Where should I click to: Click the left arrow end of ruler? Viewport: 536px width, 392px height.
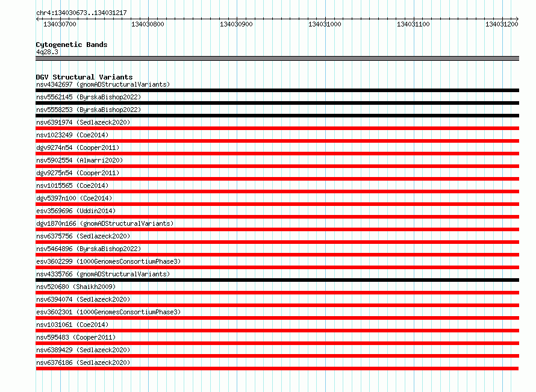click(37, 19)
